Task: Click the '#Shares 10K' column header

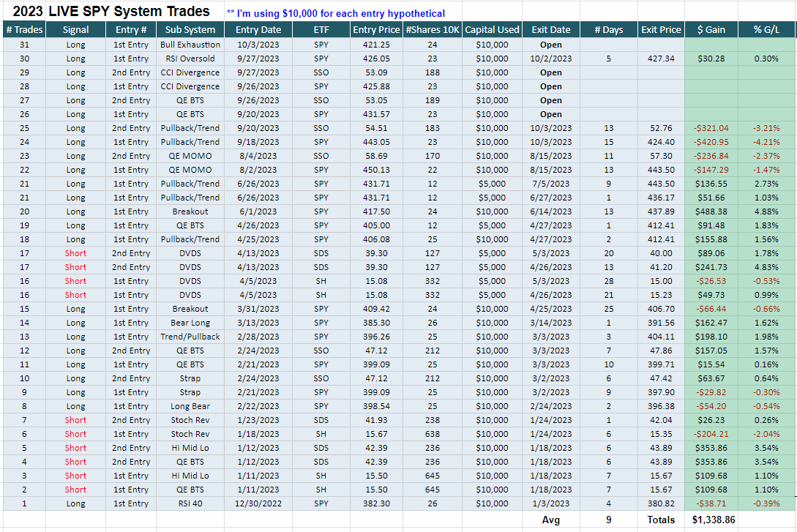Action: point(433,30)
